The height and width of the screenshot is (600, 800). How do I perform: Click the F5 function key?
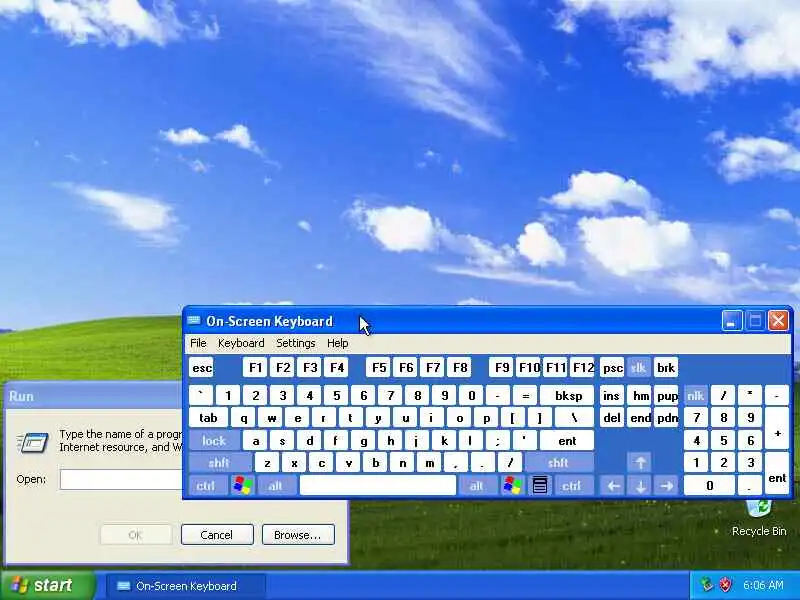[x=379, y=368]
